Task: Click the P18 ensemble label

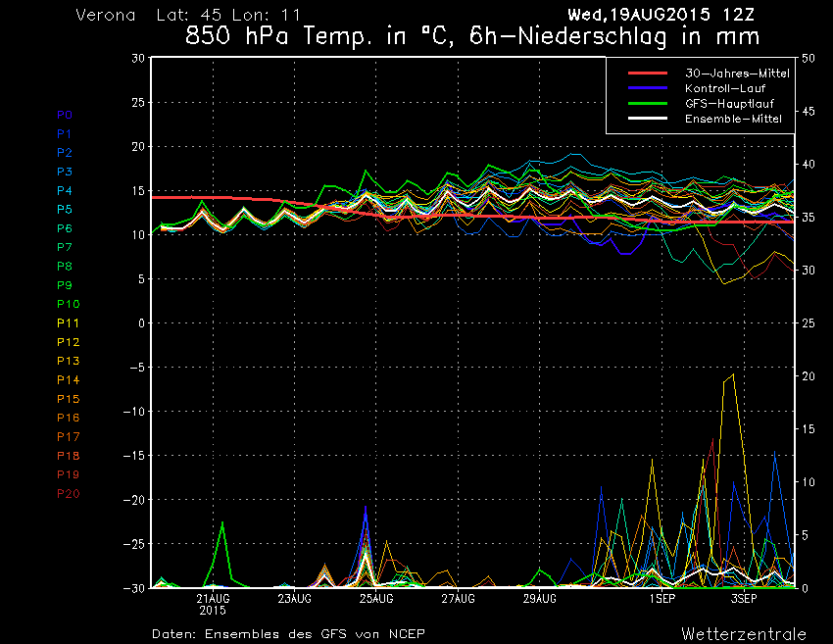Action: point(69,456)
